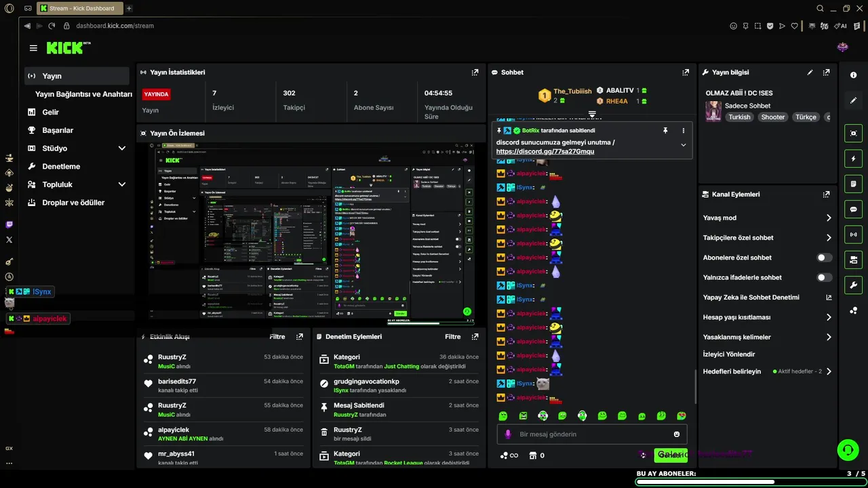This screenshot has width=868, height=488.
Task: Toggle the broadcast signal widget in right sidebar
Action: coord(853,235)
